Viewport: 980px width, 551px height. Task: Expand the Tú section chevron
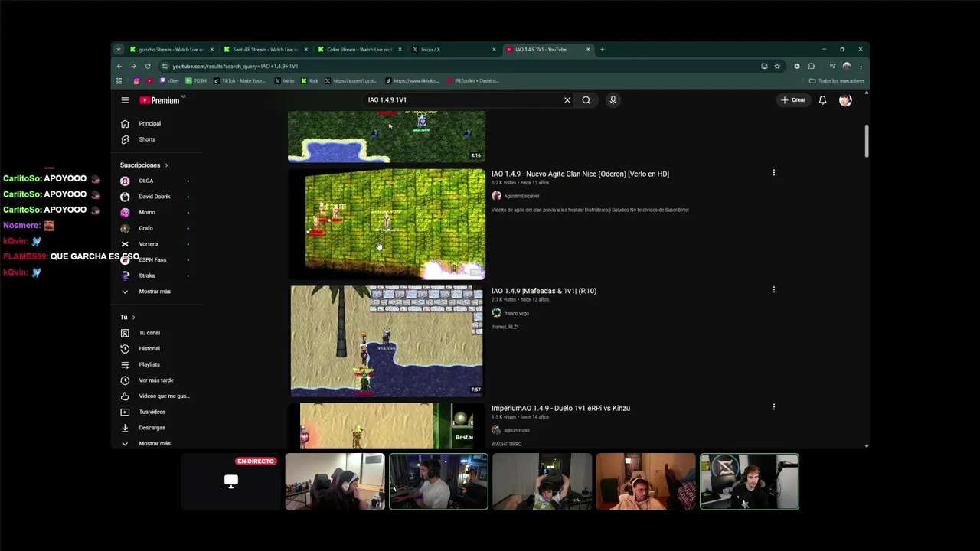point(133,317)
